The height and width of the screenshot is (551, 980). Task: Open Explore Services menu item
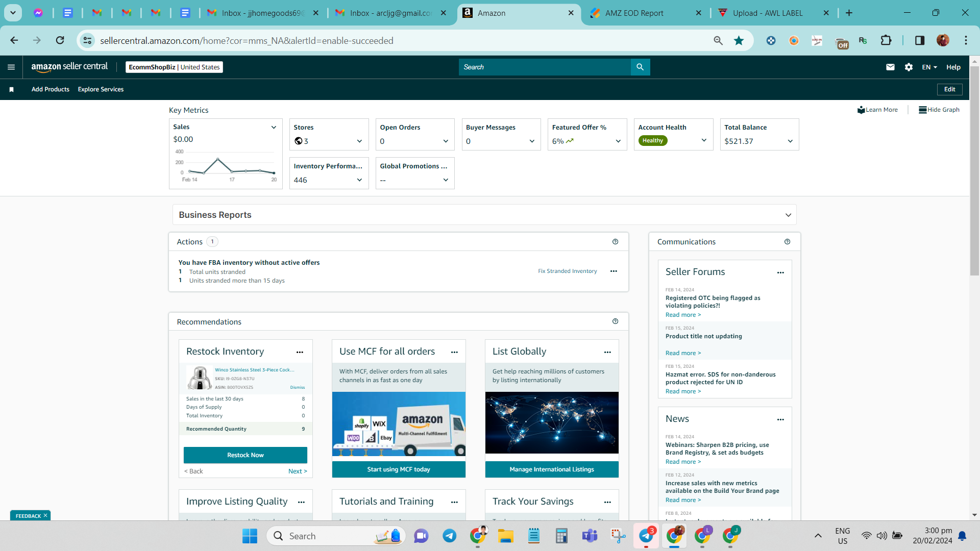(x=101, y=89)
